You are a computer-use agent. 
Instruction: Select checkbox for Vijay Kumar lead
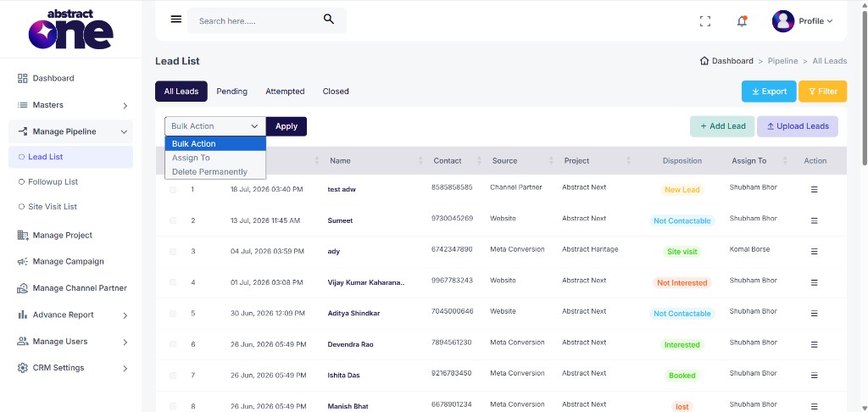[173, 282]
